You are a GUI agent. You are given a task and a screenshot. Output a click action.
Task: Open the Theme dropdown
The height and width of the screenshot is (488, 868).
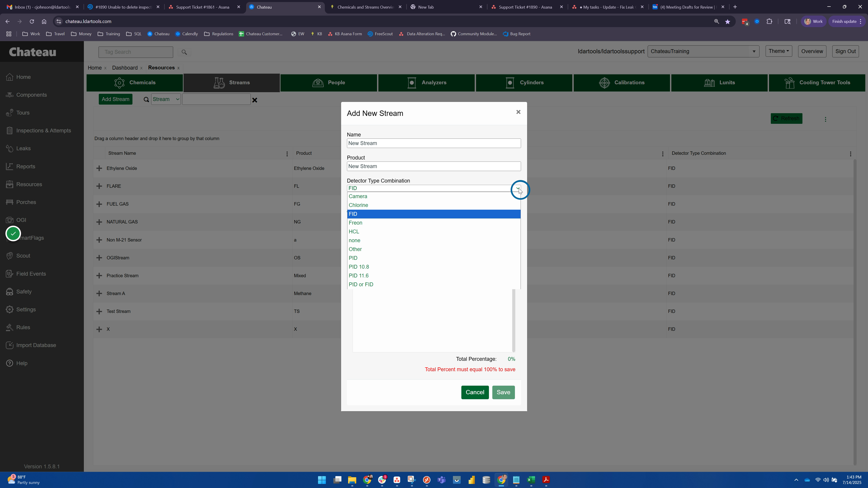pyautogui.click(x=779, y=51)
